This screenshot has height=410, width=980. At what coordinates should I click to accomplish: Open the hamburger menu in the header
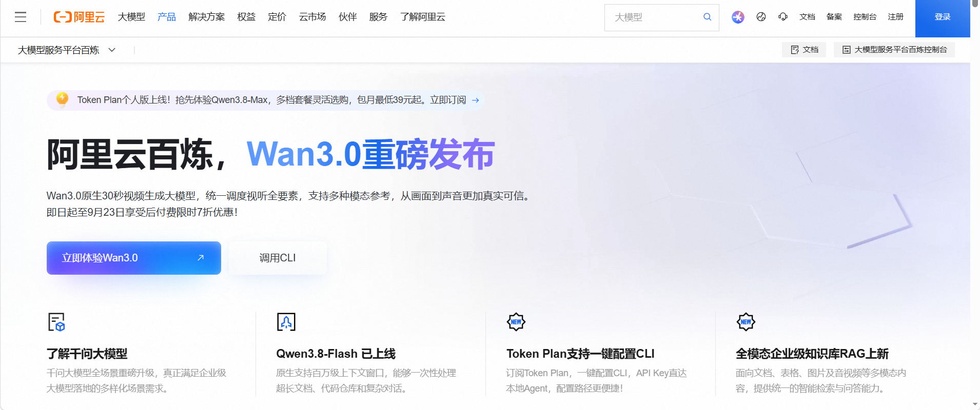[21, 17]
